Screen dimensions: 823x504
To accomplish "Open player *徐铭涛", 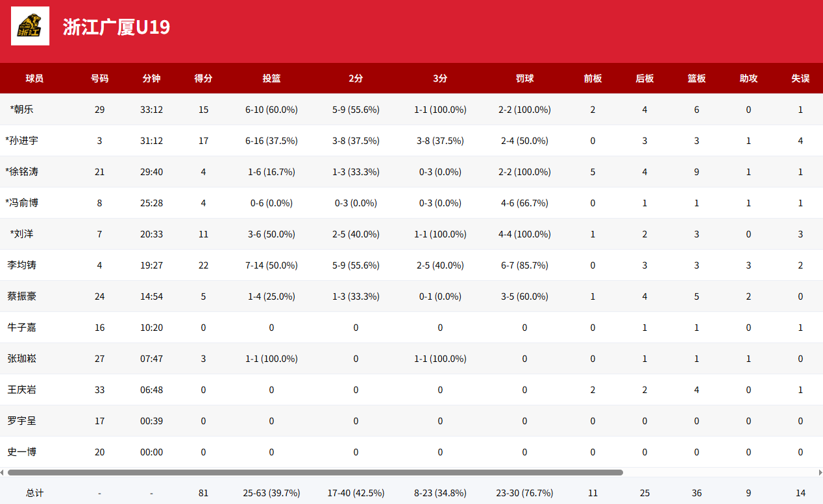I will [21, 172].
